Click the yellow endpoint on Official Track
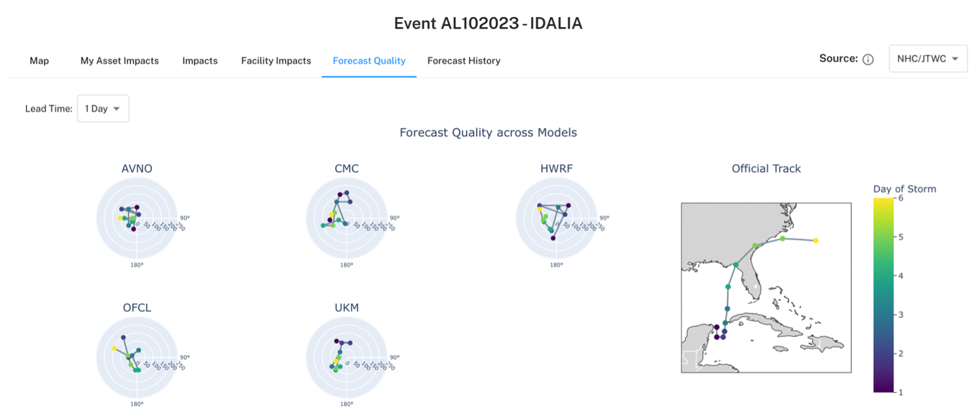The height and width of the screenshot is (418, 980). click(816, 241)
